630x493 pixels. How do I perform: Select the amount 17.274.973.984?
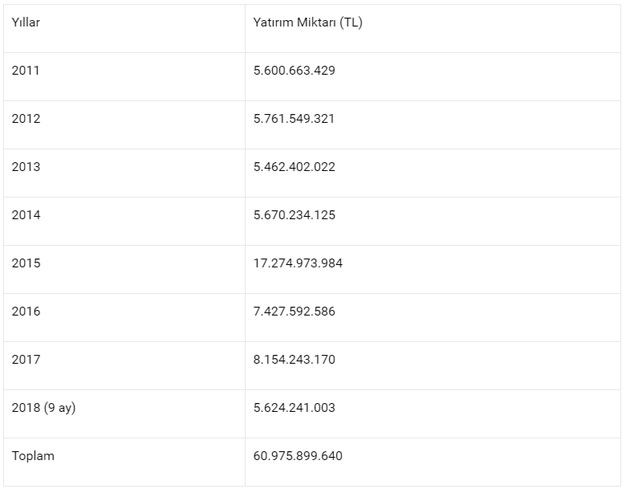(298, 263)
